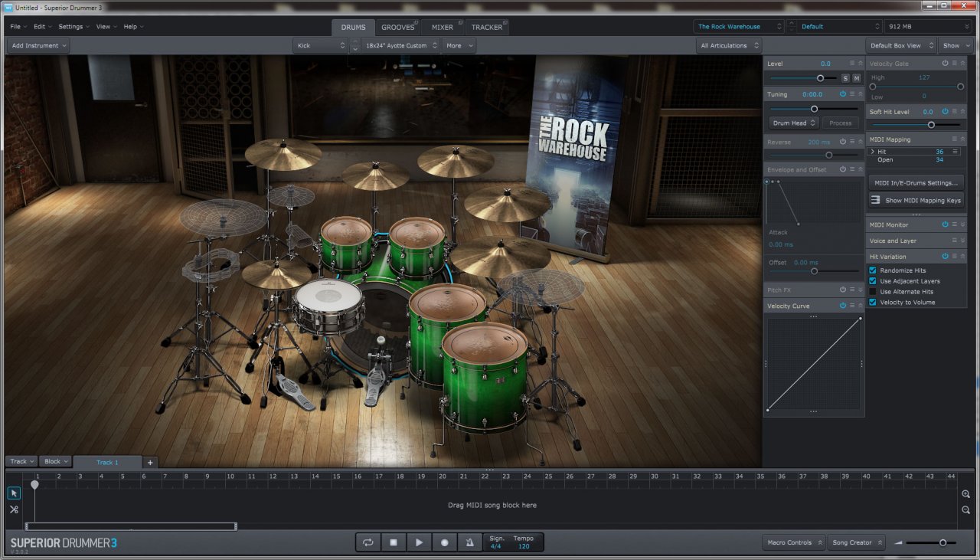Open the Add Instrument dropdown
This screenshot has height=560, width=980.
pos(38,46)
